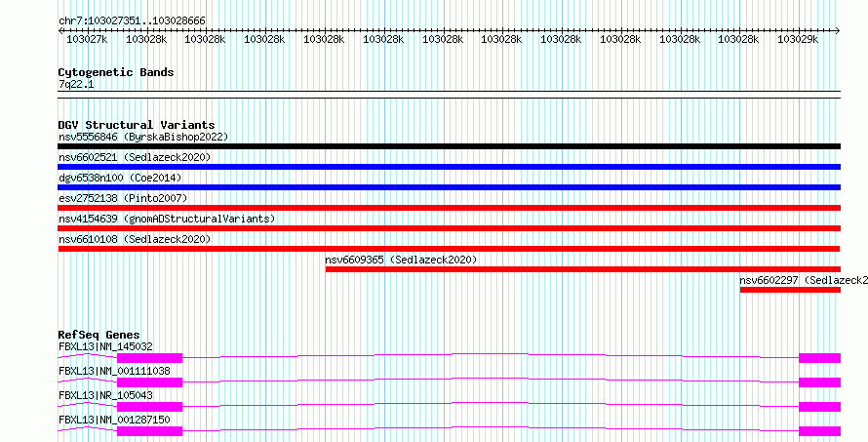
Task: Click the left arrowhead of the coordinate ruler
Action: [x=60, y=30]
